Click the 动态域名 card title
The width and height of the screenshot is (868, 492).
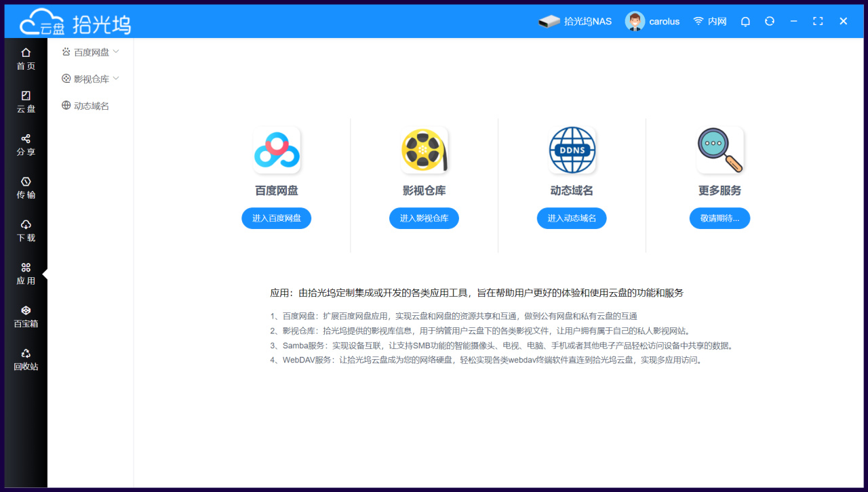(x=572, y=191)
